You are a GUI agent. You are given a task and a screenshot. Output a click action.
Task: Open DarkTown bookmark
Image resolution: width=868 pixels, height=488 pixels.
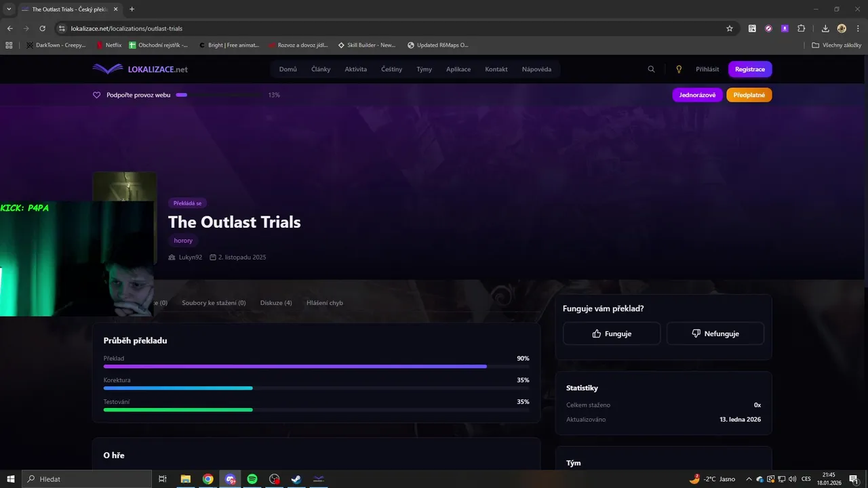tap(56, 45)
